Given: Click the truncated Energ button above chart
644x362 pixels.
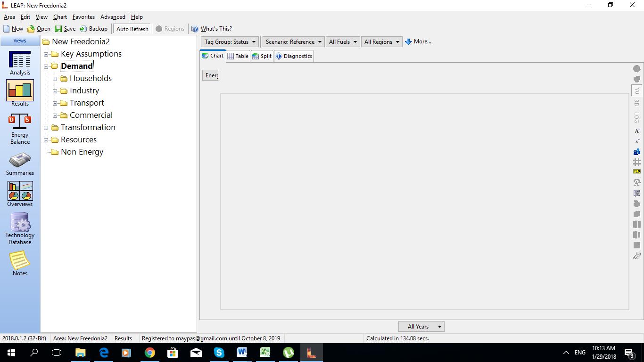Looking at the screenshot, I should 211,75.
